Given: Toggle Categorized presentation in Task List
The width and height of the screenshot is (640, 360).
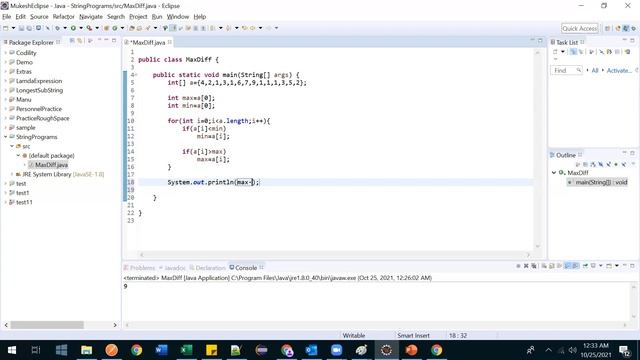Looking at the screenshot, I should click(x=573, y=52).
